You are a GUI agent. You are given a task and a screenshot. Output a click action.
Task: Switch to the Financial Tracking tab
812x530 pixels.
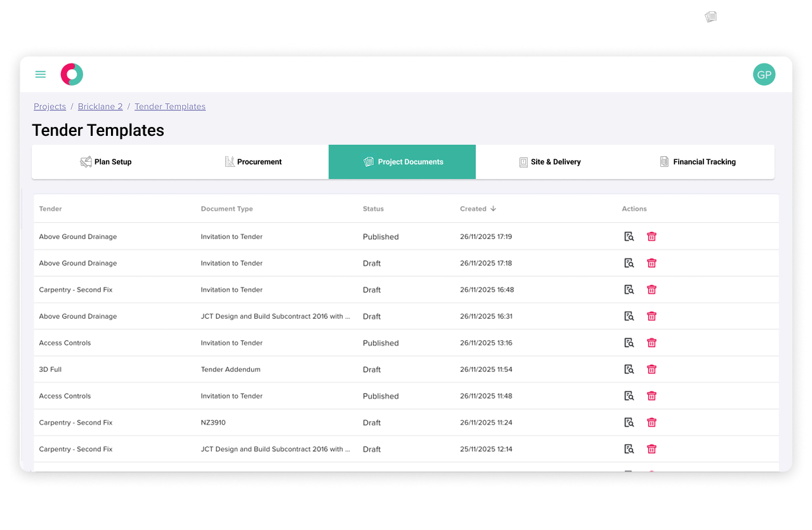pyautogui.click(x=698, y=162)
